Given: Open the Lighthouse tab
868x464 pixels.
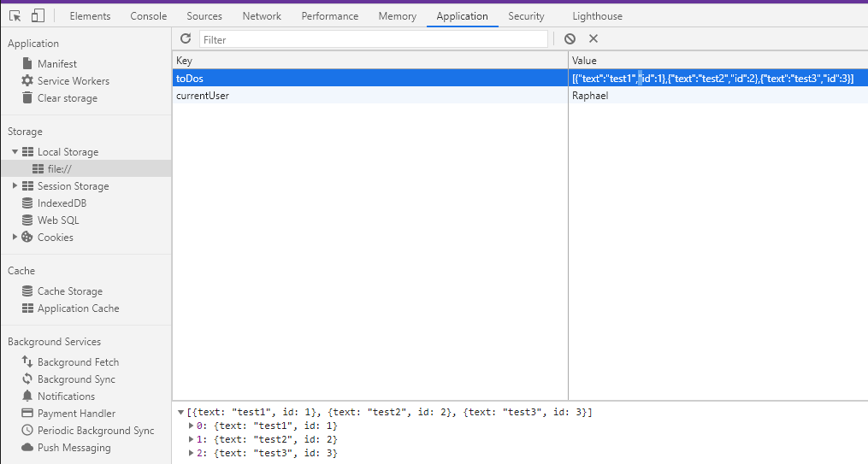Looking at the screenshot, I should click(x=597, y=16).
